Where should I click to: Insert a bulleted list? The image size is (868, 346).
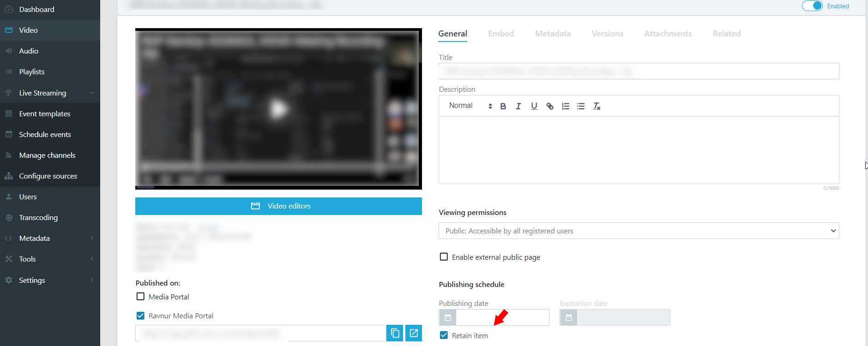pyautogui.click(x=581, y=106)
